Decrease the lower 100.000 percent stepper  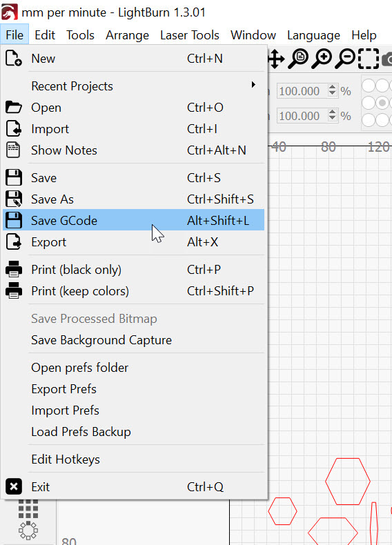(x=333, y=119)
